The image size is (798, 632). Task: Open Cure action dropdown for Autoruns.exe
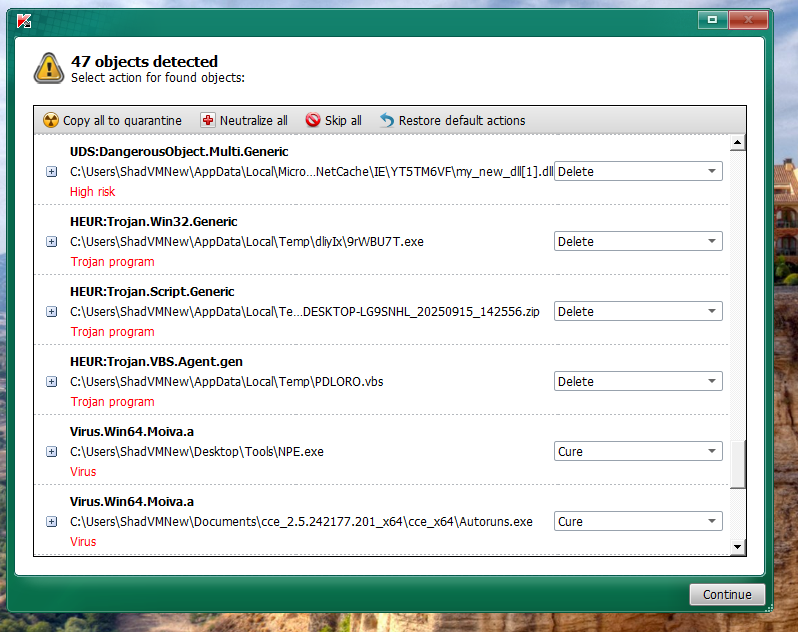tap(638, 521)
